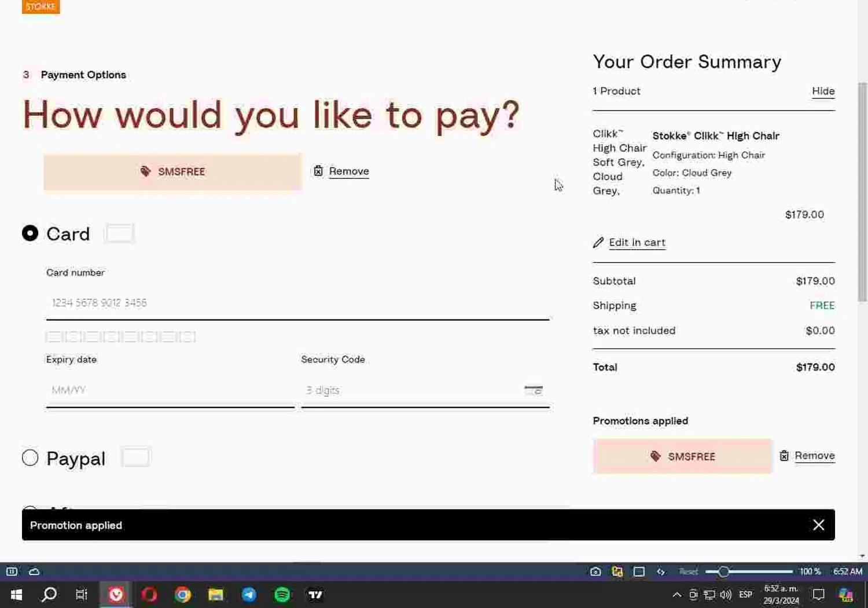Click the Card number input field
868x608 pixels.
297,303
